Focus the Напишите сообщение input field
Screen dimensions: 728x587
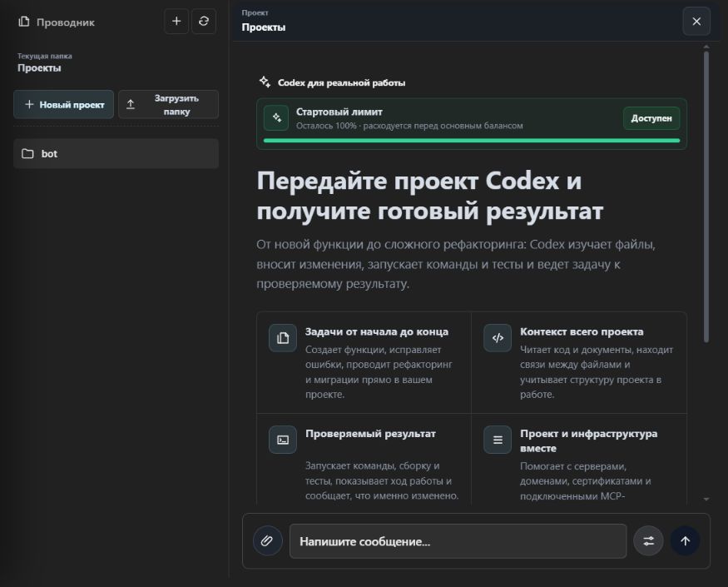click(x=458, y=541)
